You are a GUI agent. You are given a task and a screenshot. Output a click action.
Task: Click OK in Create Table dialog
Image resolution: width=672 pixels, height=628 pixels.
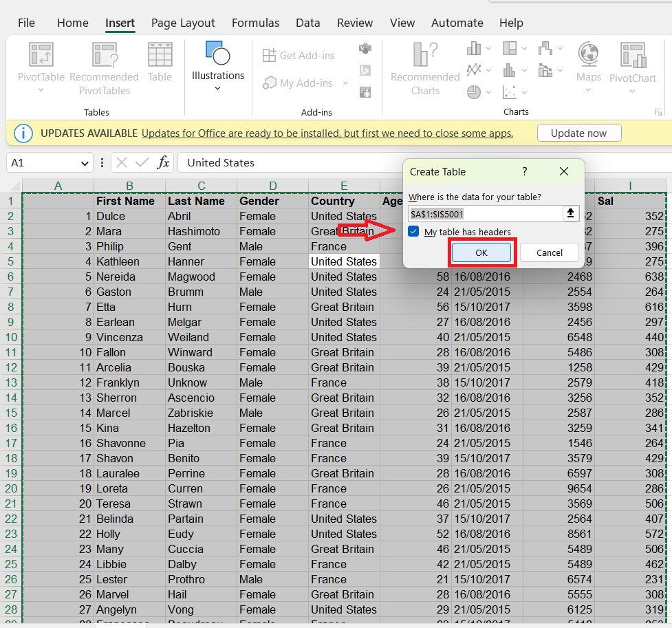click(x=481, y=252)
